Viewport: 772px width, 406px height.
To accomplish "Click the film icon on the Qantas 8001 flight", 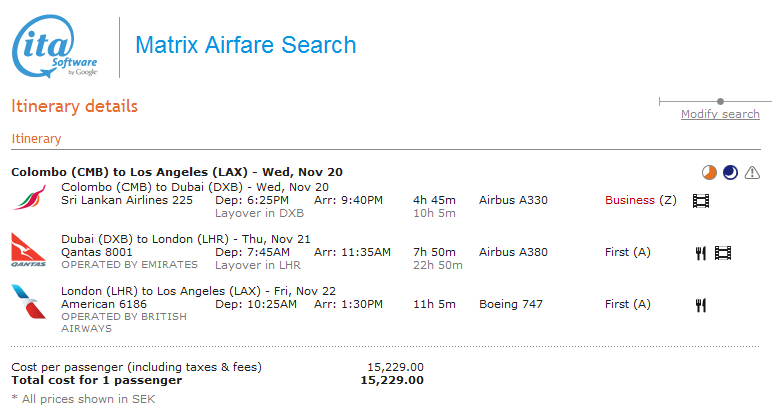I will point(723,253).
